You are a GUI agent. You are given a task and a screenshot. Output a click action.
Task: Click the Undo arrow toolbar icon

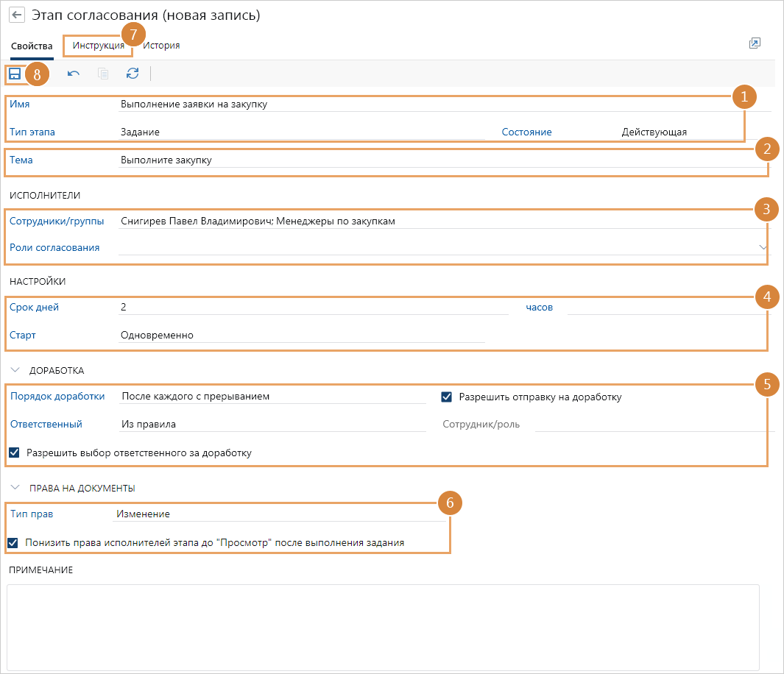[x=74, y=74]
